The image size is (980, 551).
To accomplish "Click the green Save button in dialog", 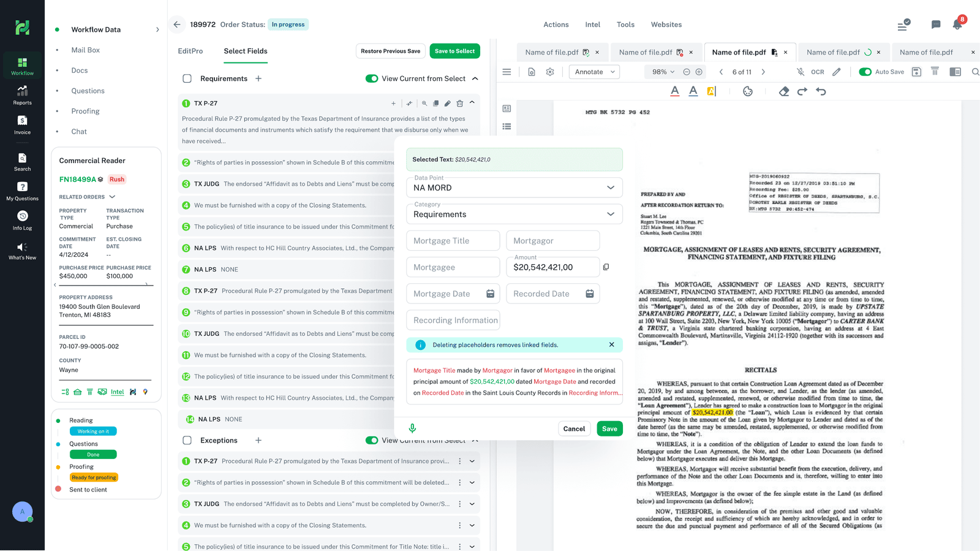I will click(x=609, y=428).
